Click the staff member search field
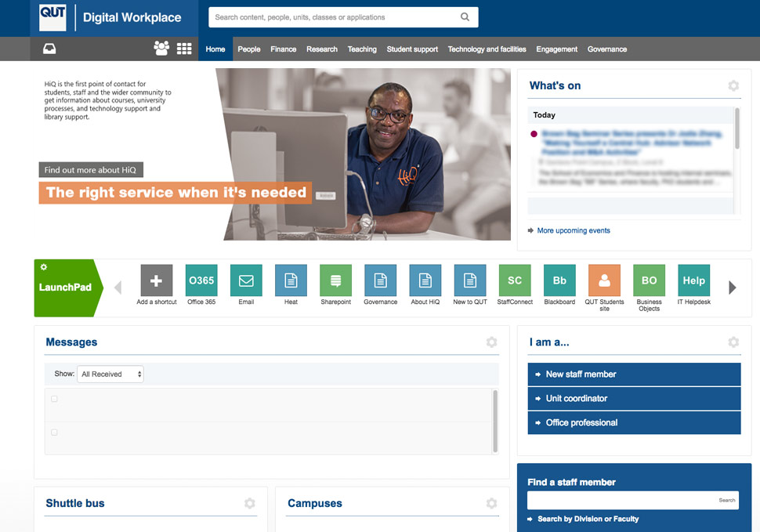This screenshot has height=532, width=760. click(x=619, y=500)
